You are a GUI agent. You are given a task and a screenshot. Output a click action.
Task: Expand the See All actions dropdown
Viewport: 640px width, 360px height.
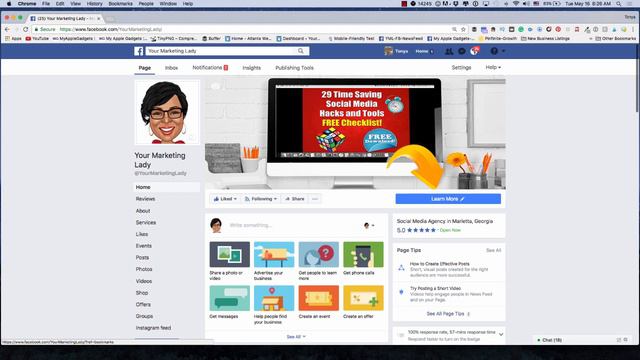[296, 337]
